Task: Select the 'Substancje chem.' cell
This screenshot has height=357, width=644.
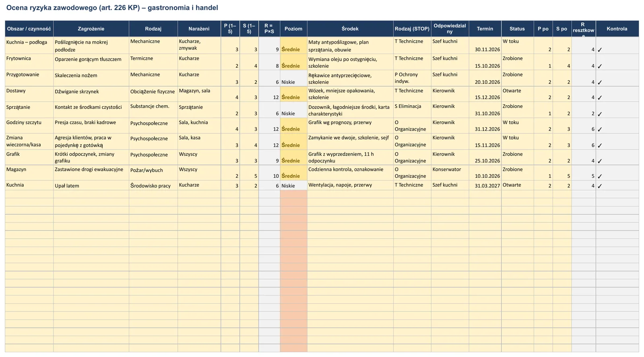Action: coord(153,110)
